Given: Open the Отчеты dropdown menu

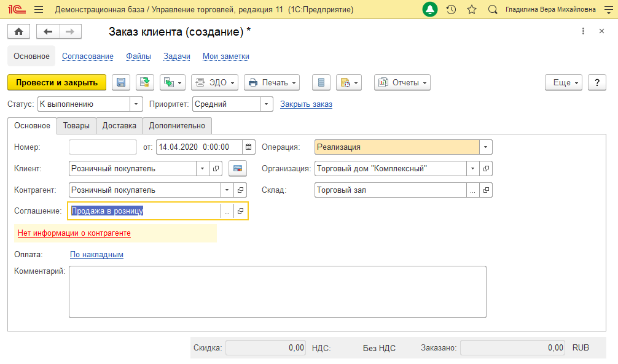Looking at the screenshot, I should pos(402,82).
